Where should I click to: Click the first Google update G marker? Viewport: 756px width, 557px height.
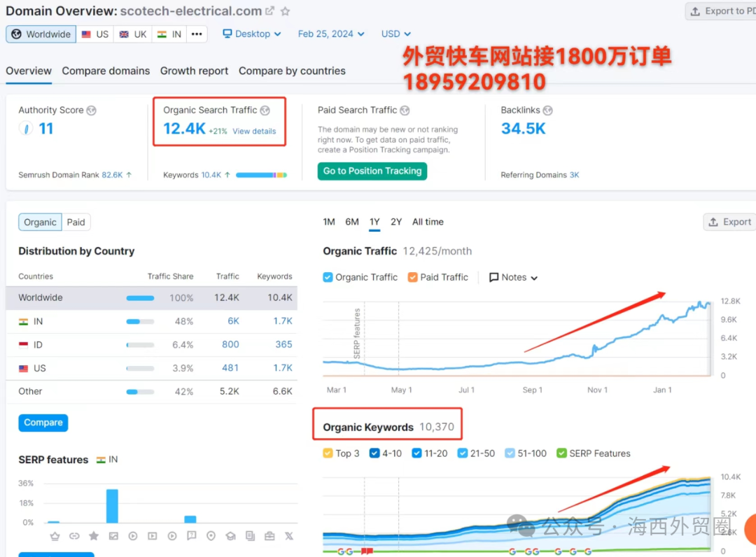coord(340,551)
